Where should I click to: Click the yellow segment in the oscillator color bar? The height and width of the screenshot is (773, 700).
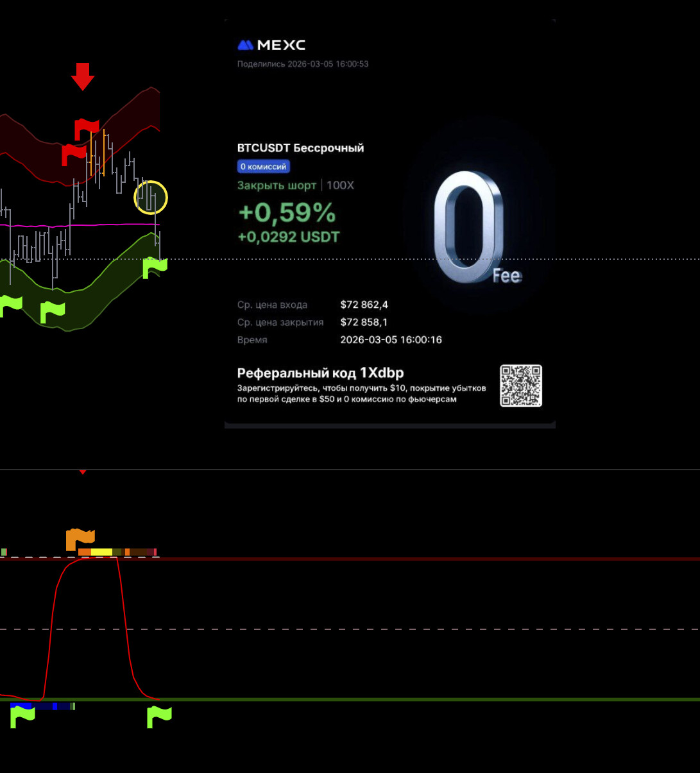click(x=101, y=552)
